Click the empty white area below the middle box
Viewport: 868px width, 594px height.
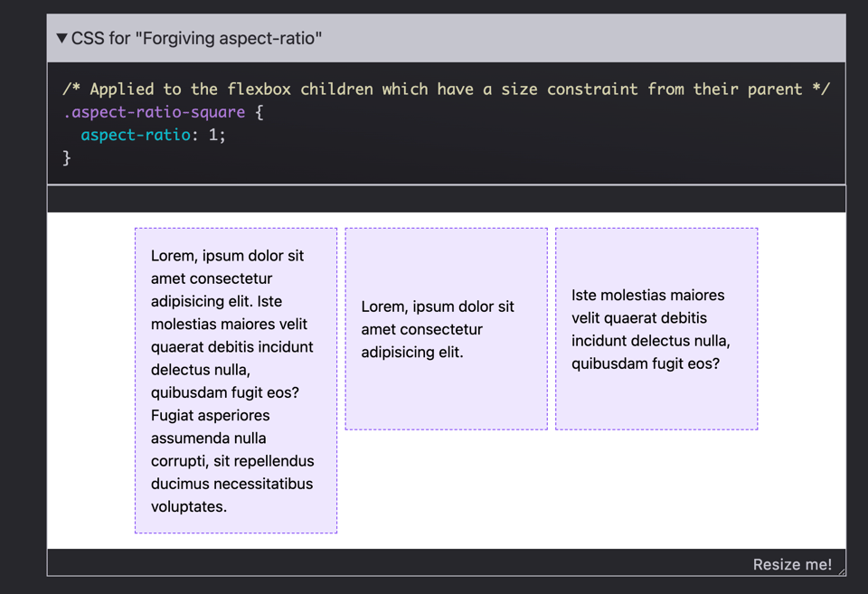click(x=446, y=488)
